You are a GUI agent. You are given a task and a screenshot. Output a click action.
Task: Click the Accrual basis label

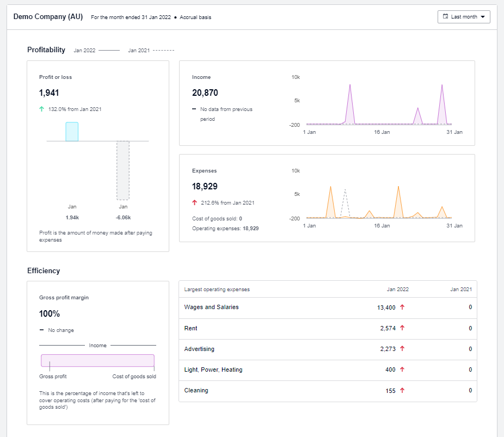click(195, 17)
